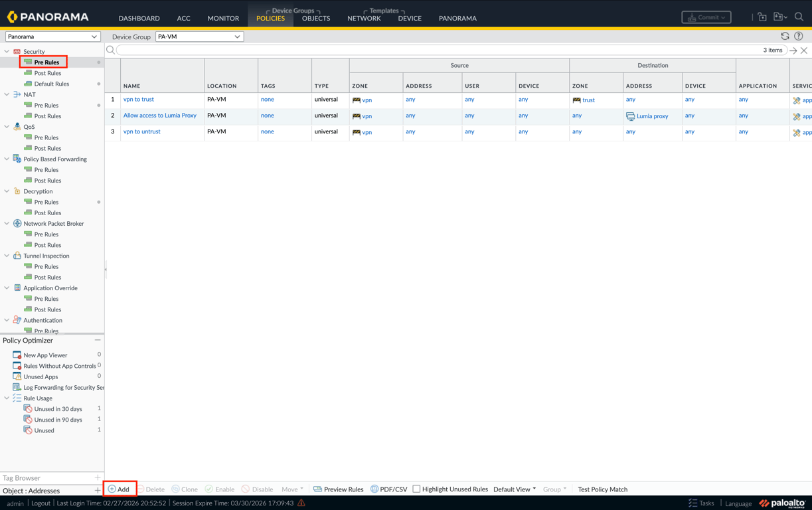The image size is (812, 510).
Task: Apply filter using the arrow icon
Action: [793, 50]
